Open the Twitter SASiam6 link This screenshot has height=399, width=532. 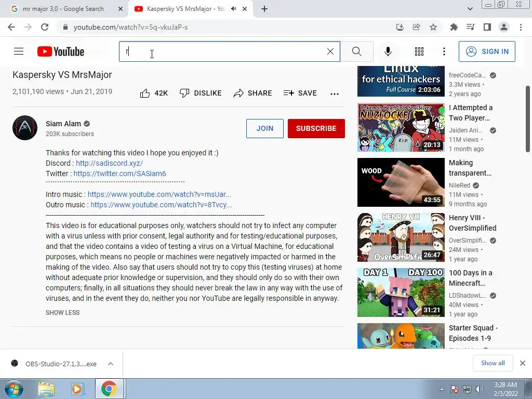point(120,174)
